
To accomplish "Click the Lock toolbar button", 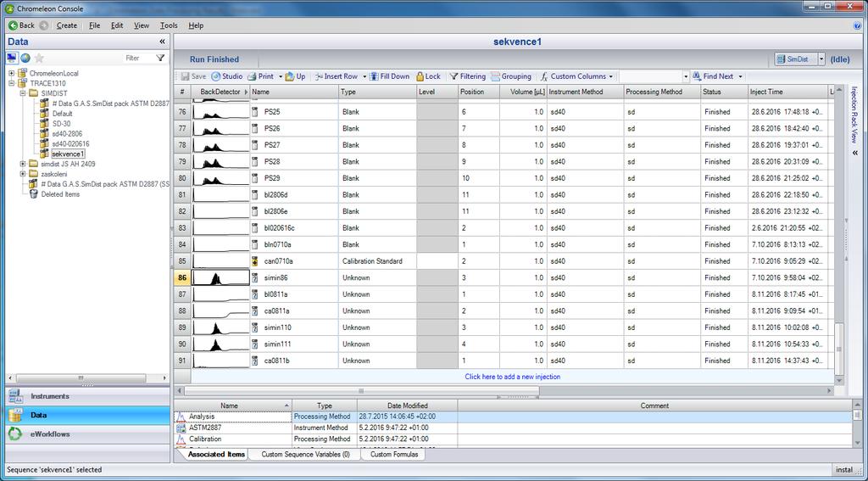I will 428,76.
